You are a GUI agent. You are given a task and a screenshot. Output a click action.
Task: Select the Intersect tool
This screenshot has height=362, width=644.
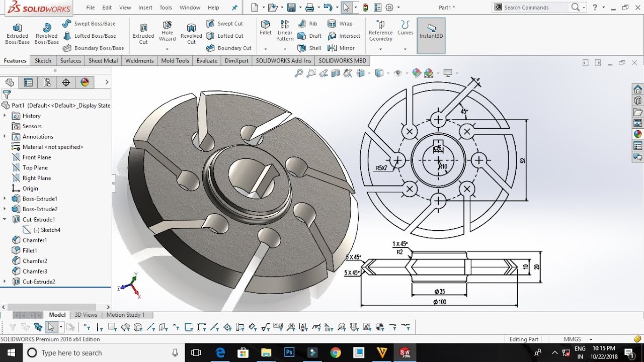coord(344,36)
